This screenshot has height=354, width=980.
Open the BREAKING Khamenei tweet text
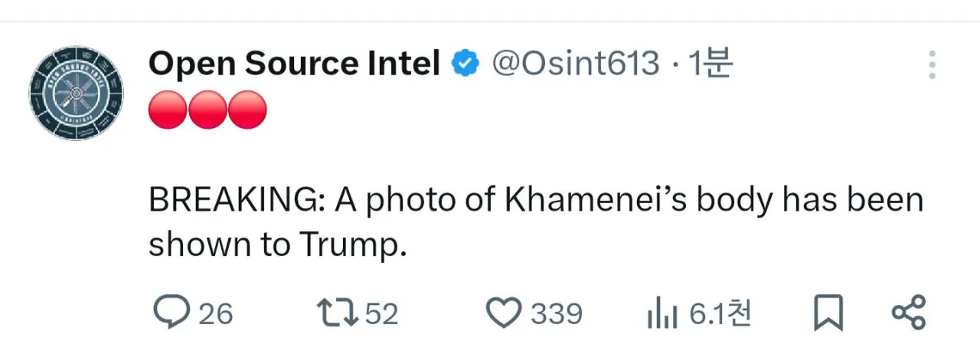click(x=536, y=222)
